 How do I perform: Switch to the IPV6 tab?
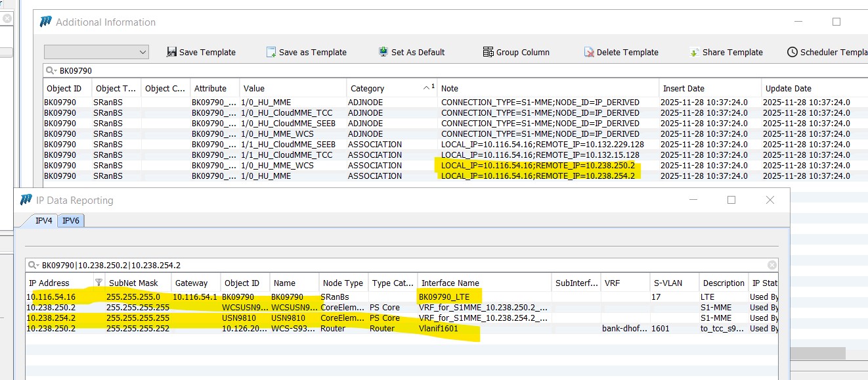coord(71,221)
